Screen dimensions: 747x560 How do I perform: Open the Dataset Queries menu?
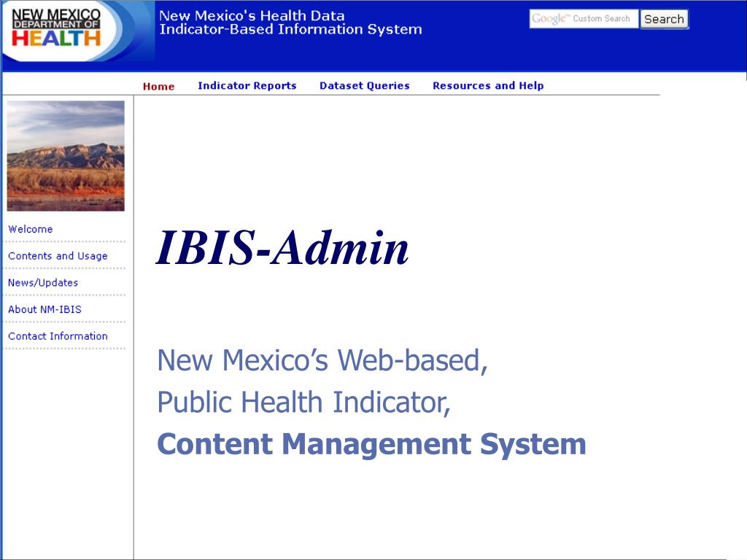coord(365,86)
